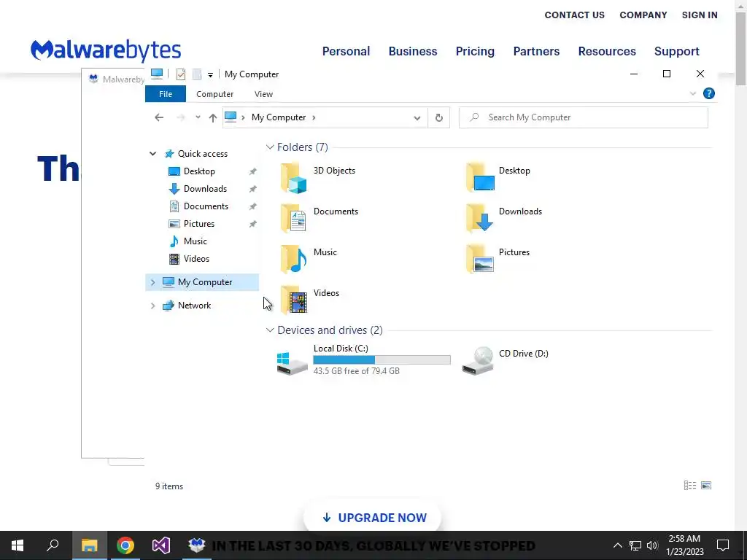This screenshot has width=747, height=560.
Task: Select the Local Disk (C:) drive icon
Action: click(x=292, y=363)
